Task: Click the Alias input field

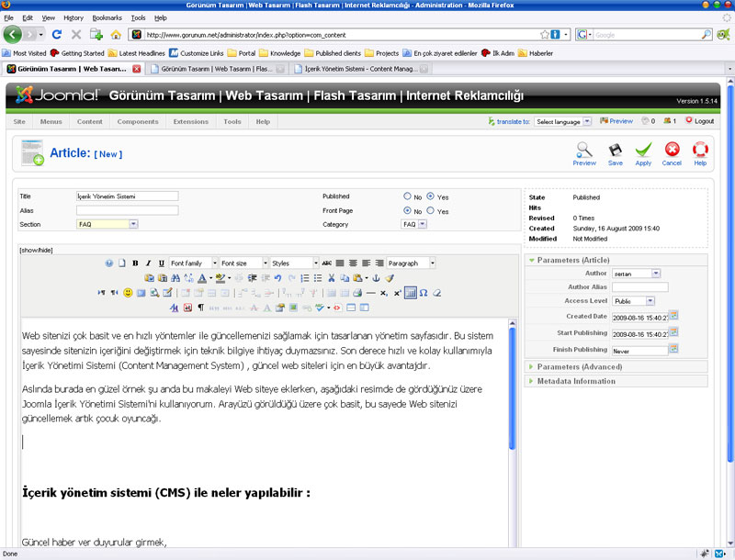Action: [x=127, y=210]
